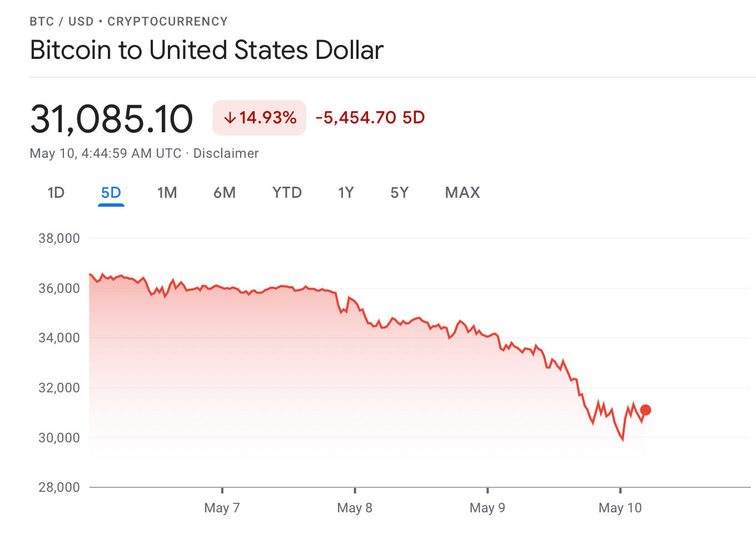Screen dimensions: 756x534
Task: Show the 1M price chart
Action: click(167, 193)
